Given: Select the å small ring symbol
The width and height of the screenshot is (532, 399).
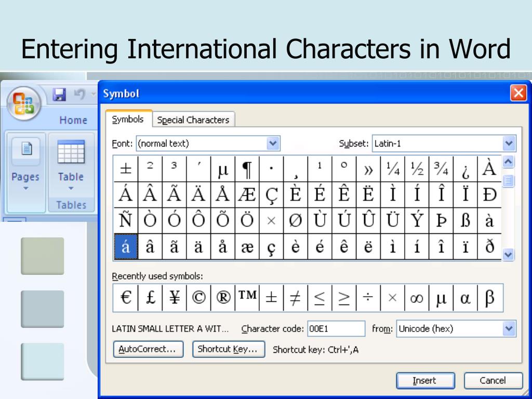Looking at the screenshot, I should (x=223, y=247).
